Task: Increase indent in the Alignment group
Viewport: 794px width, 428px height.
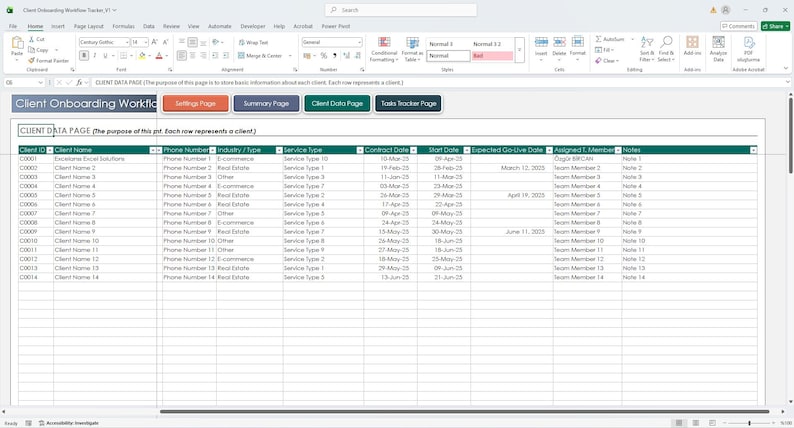Action: 226,56
